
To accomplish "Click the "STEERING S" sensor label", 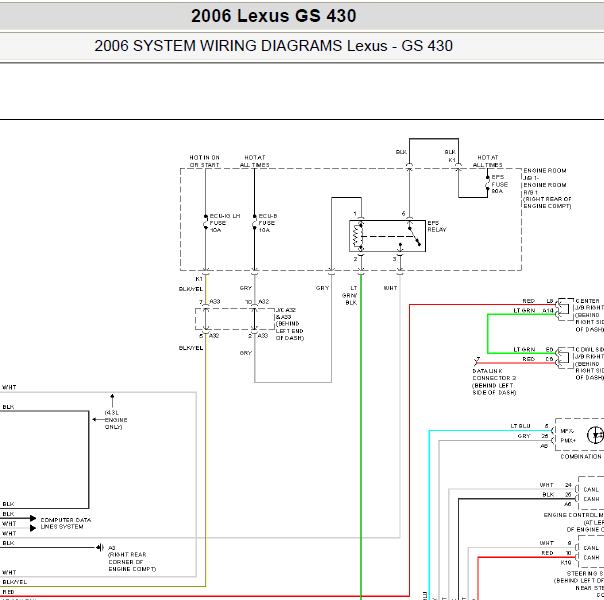I will pyautogui.click(x=585, y=573).
